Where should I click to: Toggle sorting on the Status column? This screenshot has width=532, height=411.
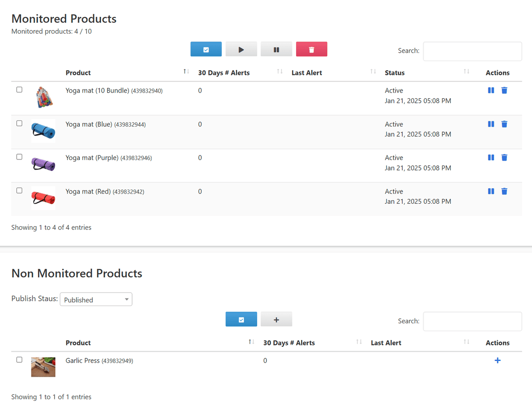[394, 73]
